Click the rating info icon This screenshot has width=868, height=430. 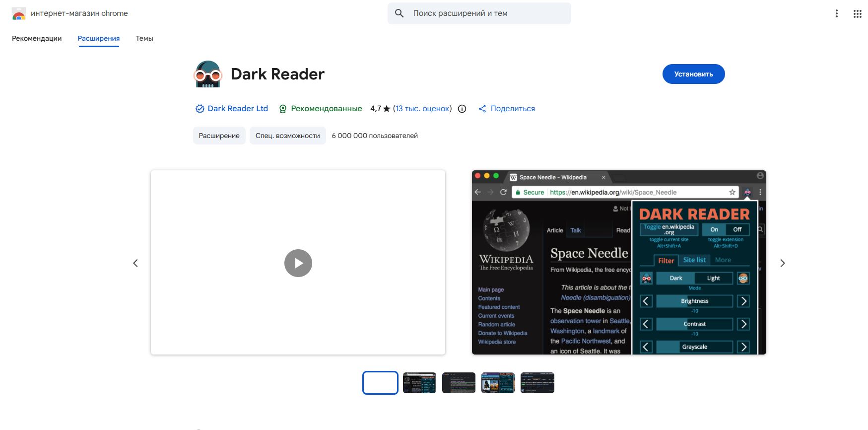tap(462, 109)
